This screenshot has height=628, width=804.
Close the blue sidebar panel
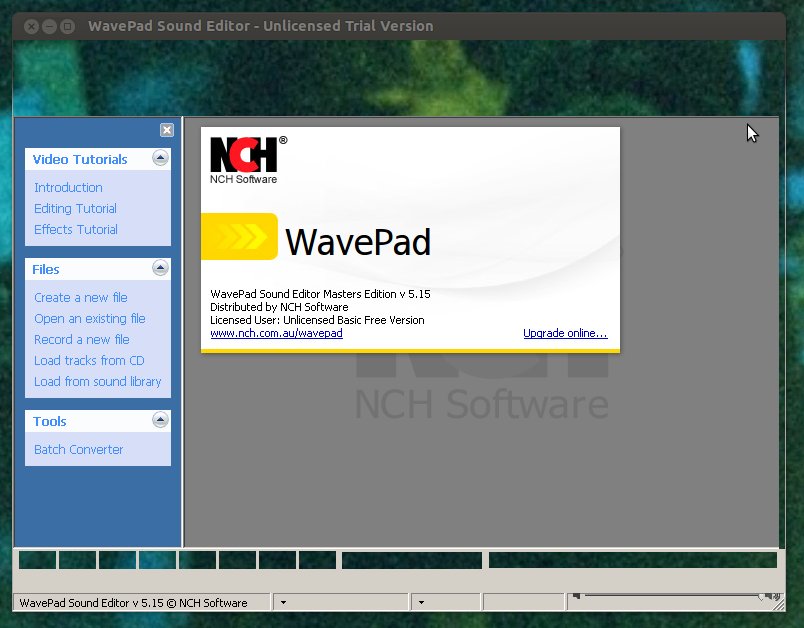click(x=167, y=130)
